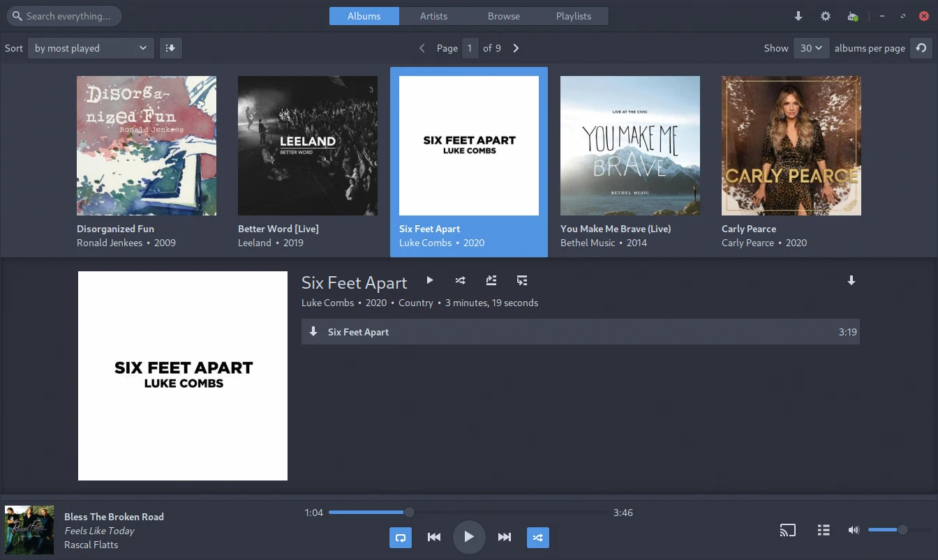Switch to the Playlists tab

coord(573,16)
